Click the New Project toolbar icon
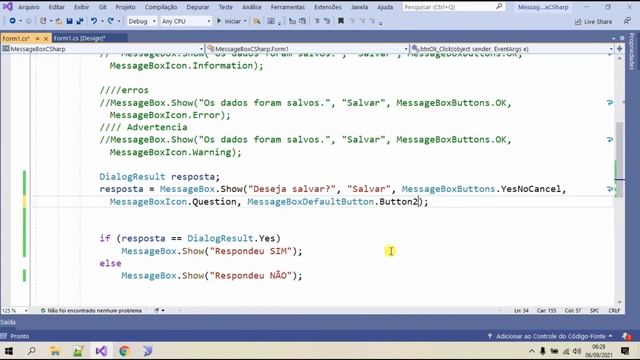This screenshot has height=360, width=640. (x=43, y=21)
